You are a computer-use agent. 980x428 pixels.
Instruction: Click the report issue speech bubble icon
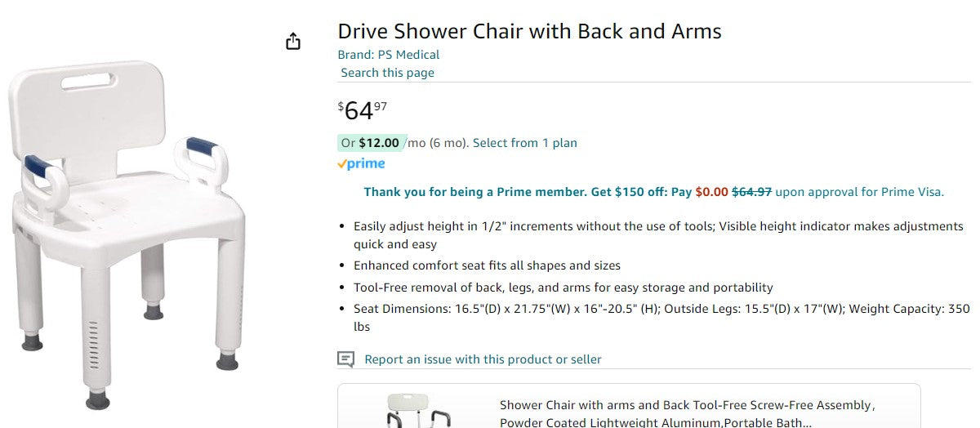click(x=346, y=359)
